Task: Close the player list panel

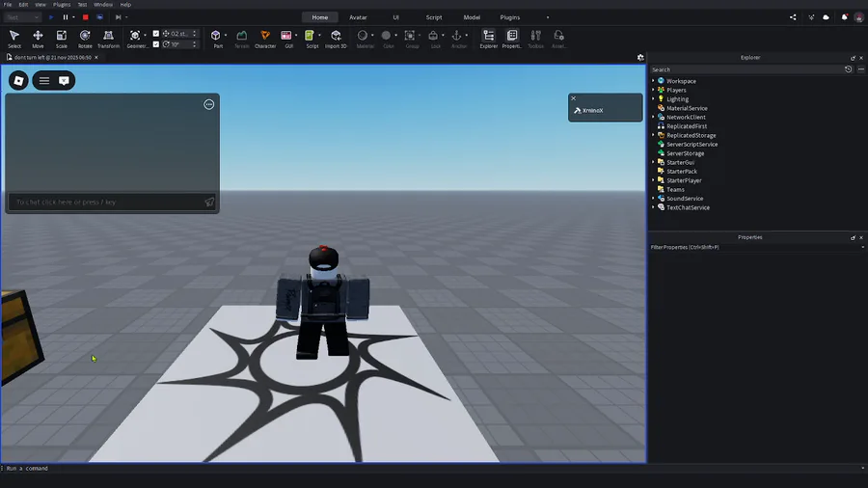Action: pos(574,98)
